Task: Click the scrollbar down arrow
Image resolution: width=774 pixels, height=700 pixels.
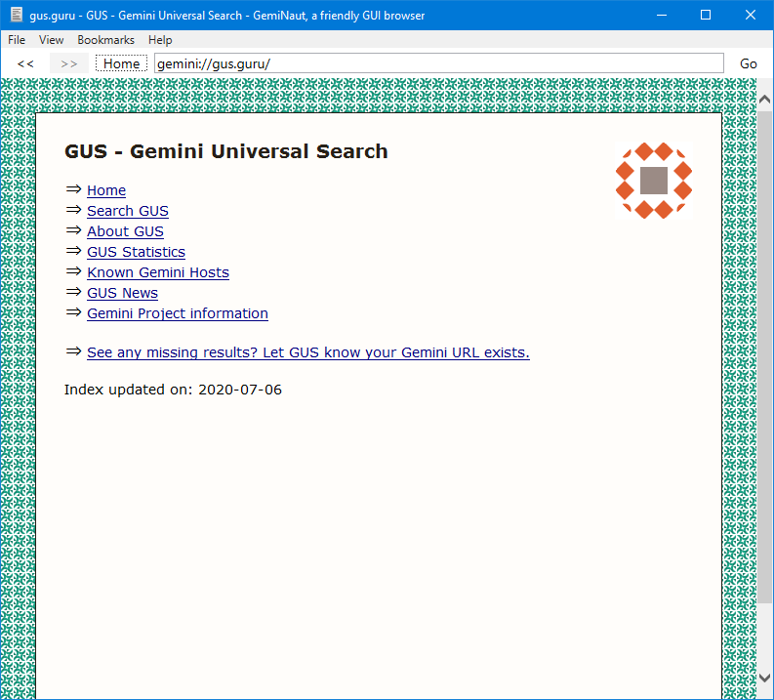Action: [x=765, y=678]
